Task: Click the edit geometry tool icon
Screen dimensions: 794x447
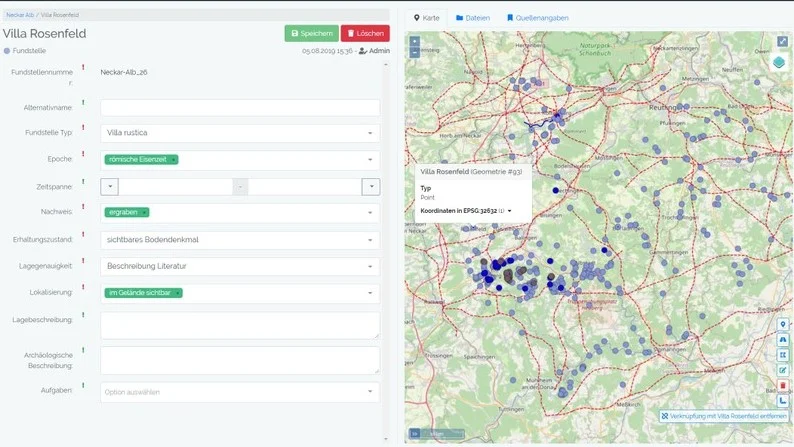Action: (782, 370)
